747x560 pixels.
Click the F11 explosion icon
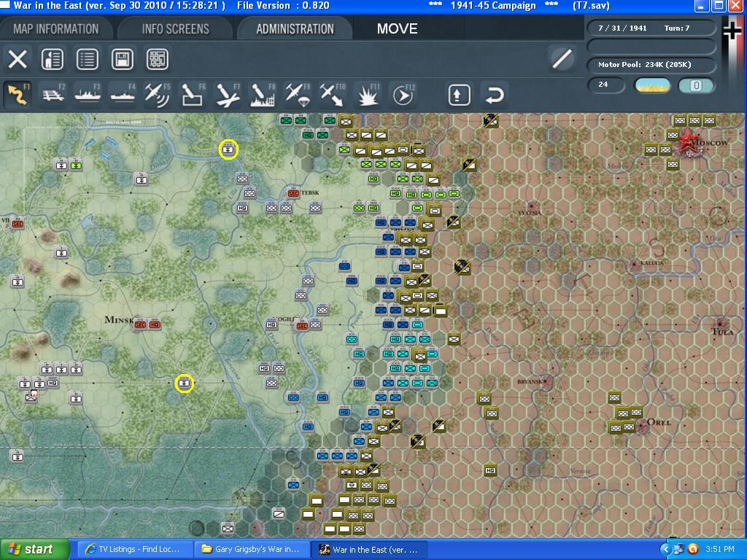(x=368, y=94)
